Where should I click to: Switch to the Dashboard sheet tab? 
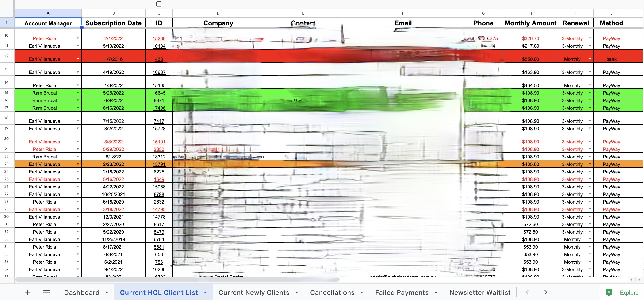(x=82, y=292)
